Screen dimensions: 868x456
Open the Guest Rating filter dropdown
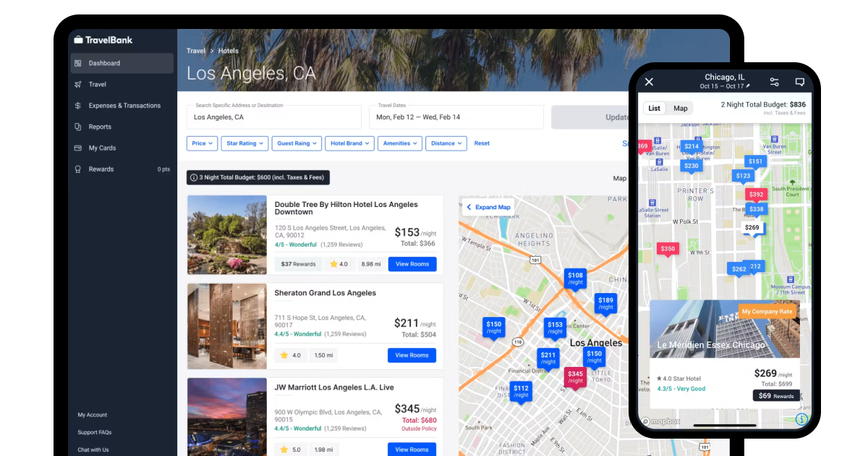(x=297, y=143)
